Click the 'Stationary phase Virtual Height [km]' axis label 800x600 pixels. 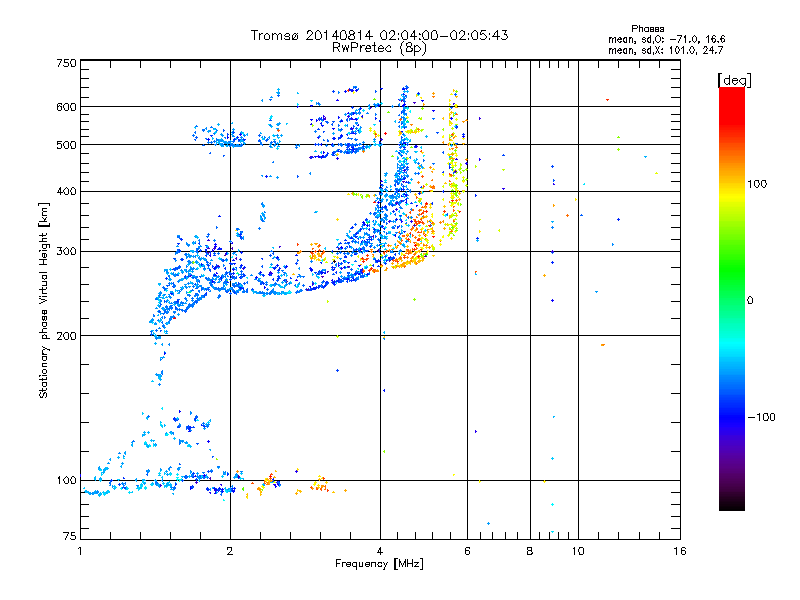tap(44, 300)
